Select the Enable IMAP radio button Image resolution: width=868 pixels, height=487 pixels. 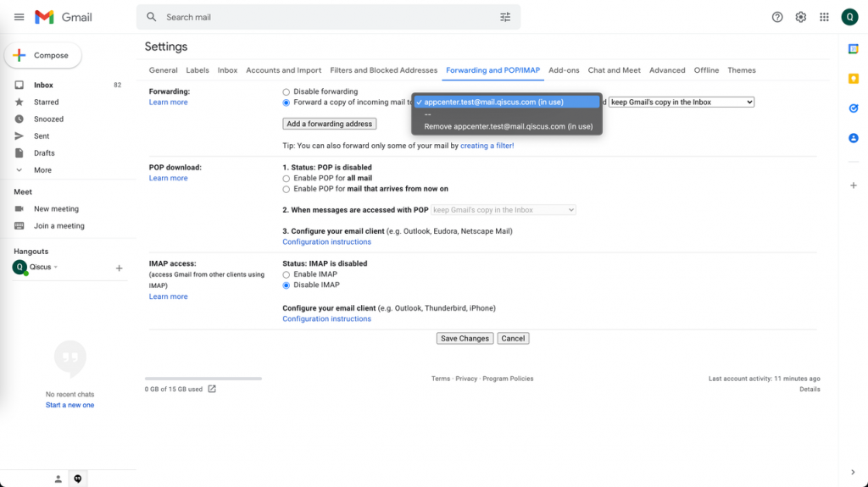click(287, 274)
